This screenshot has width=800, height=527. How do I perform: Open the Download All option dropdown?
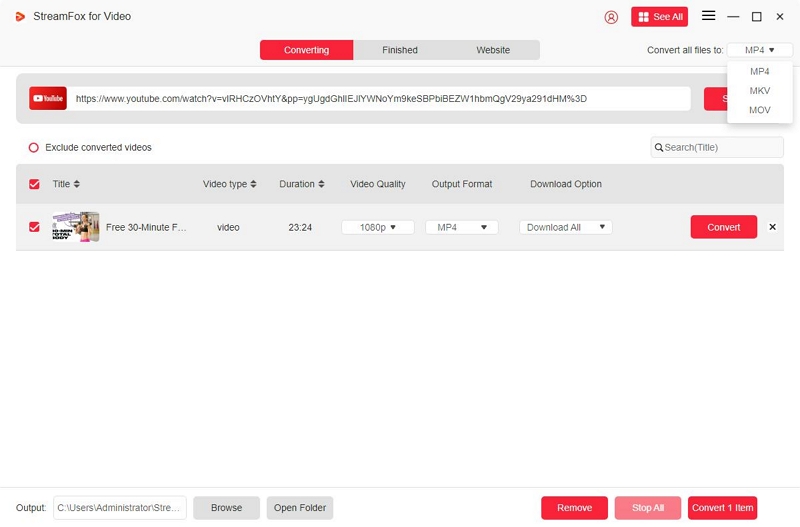point(566,227)
